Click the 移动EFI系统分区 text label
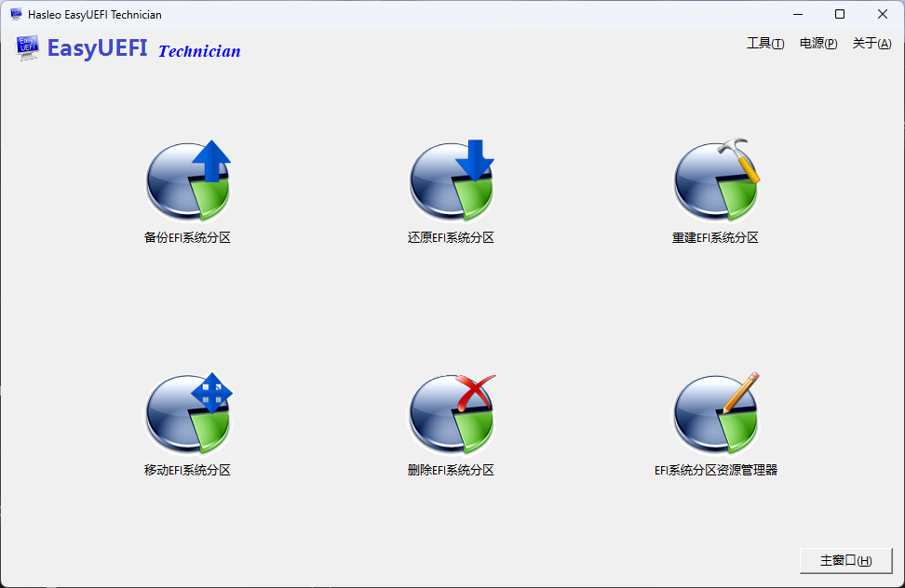This screenshot has width=905, height=588. [x=187, y=470]
